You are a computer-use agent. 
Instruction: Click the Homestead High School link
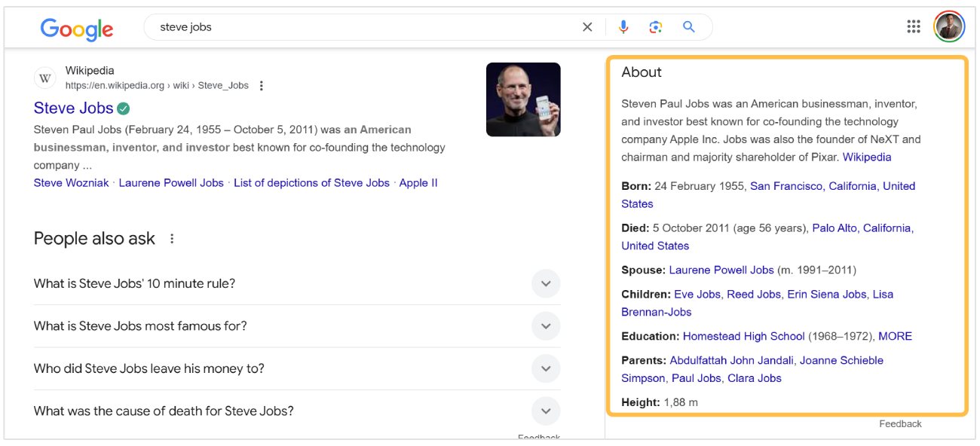[x=743, y=336]
